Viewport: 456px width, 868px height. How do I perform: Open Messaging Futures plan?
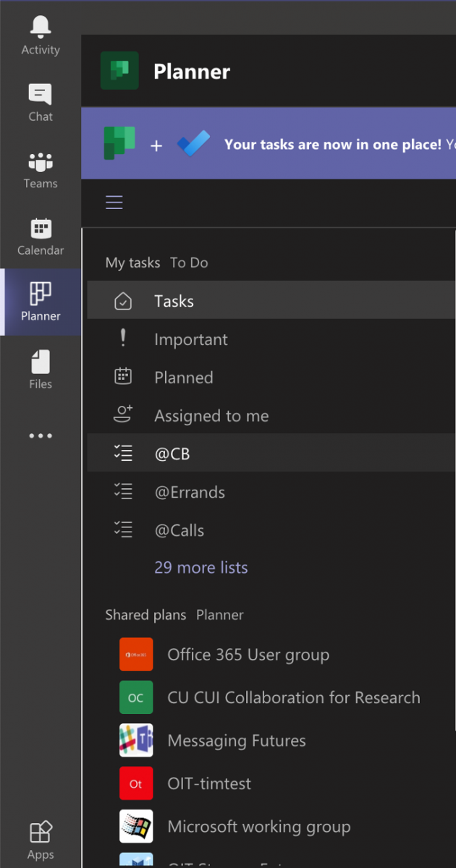(237, 741)
